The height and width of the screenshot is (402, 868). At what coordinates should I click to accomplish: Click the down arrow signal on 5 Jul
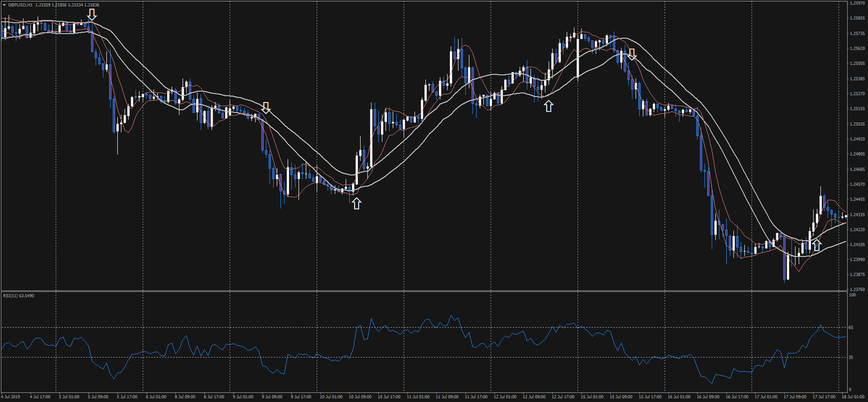point(92,15)
